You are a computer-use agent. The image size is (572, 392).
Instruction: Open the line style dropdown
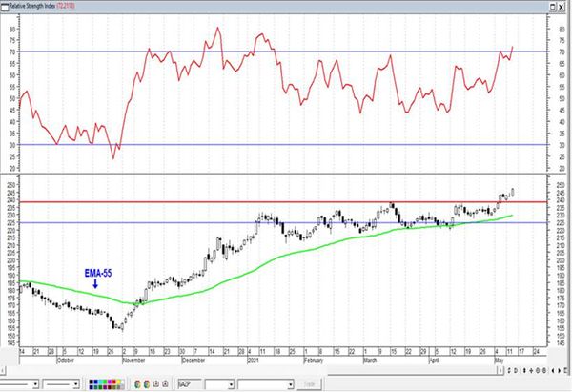tap(35, 384)
